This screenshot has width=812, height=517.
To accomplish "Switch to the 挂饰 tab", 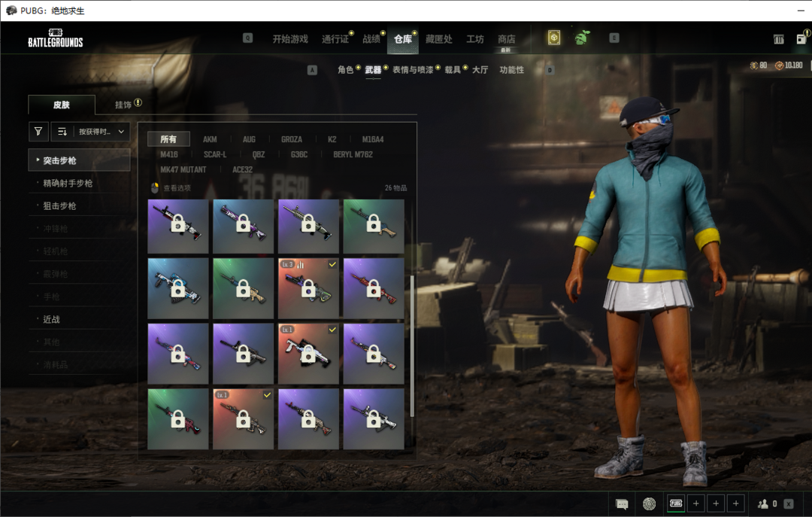I will [123, 105].
